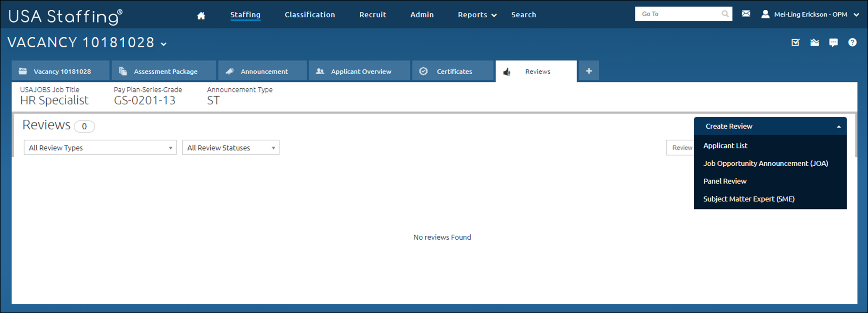Open the All Review Types dropdown
Viewport: 868px width, 313px height.
(x=100, y=147)
